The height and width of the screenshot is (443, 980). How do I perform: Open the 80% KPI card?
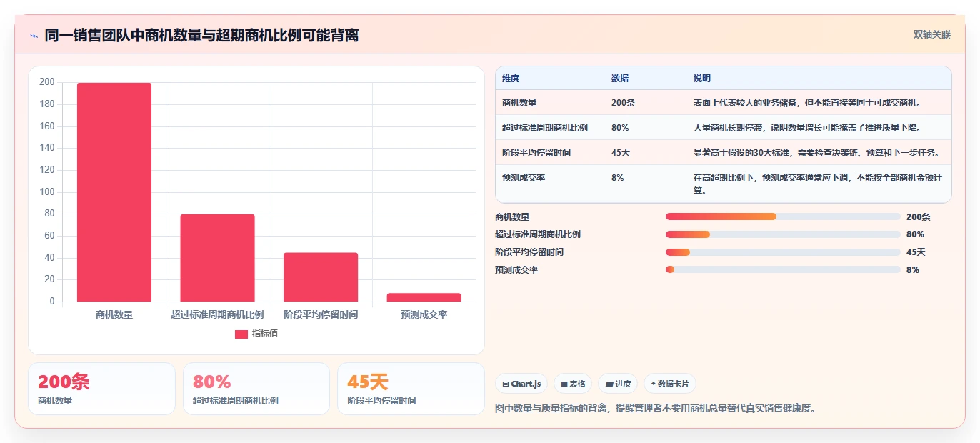[x=256, y=389]
